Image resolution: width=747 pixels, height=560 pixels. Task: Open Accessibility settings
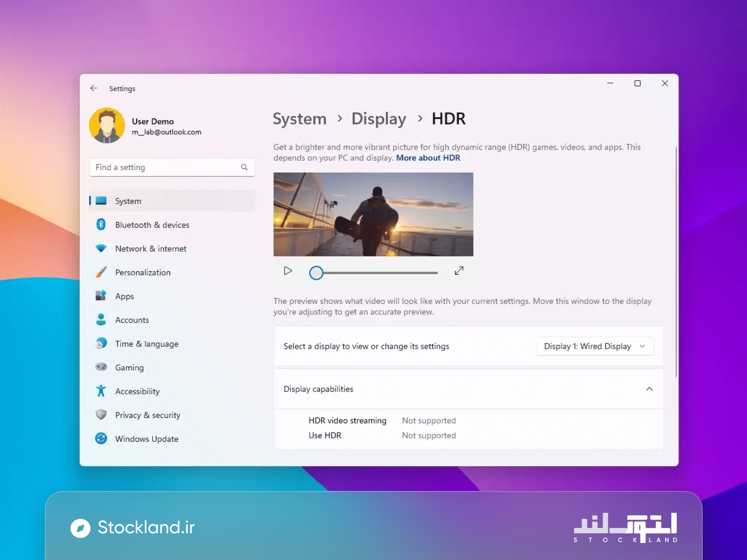[172, 391]
